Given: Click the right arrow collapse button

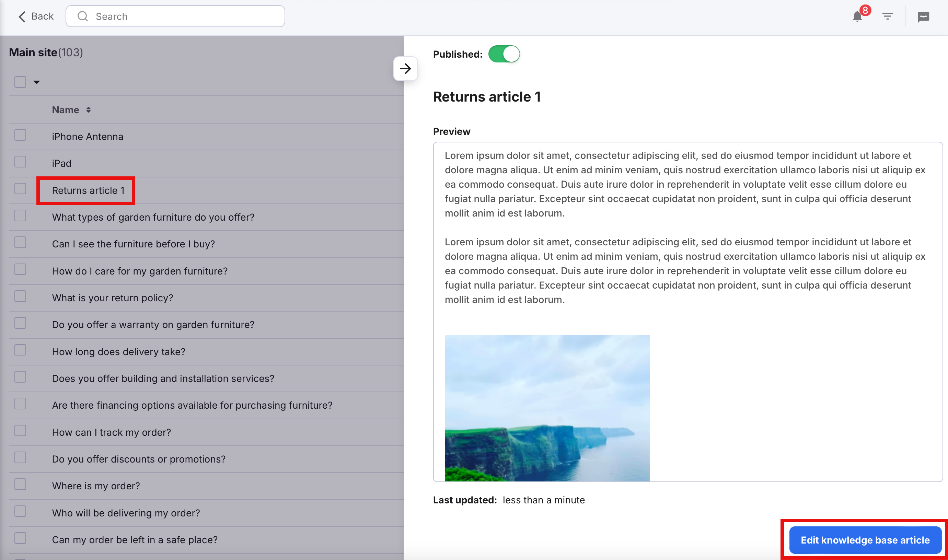Looking at the screenshot, I should click(405, 69).
